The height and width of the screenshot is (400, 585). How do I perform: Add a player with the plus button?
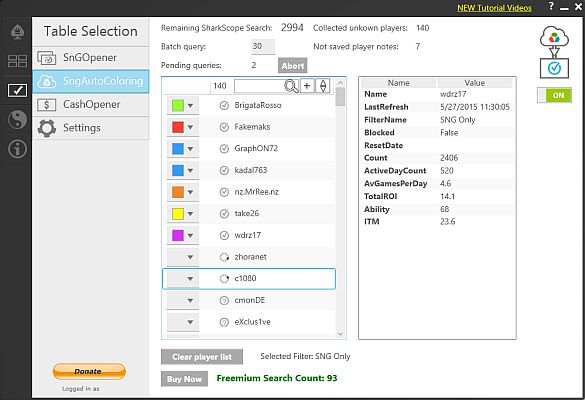point(307,86)
